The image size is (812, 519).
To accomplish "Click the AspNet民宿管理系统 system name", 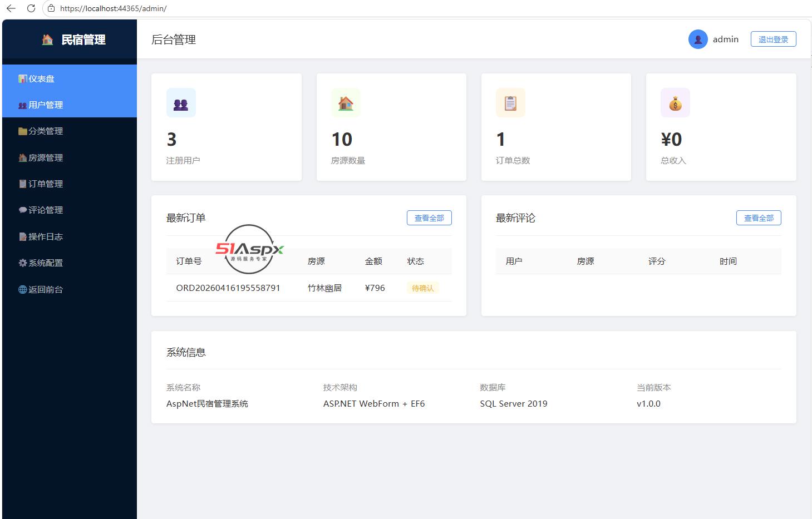I will (207, 403).
